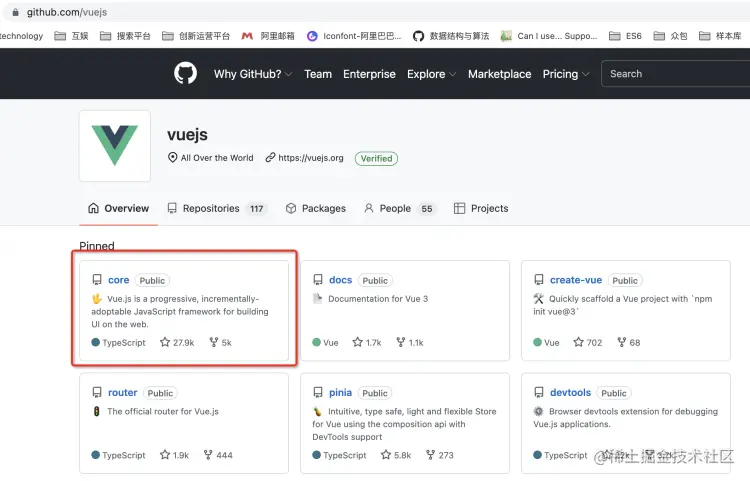Expand the Pricing dropdown menu
This screenshot has width=750, height=481.
565,74
